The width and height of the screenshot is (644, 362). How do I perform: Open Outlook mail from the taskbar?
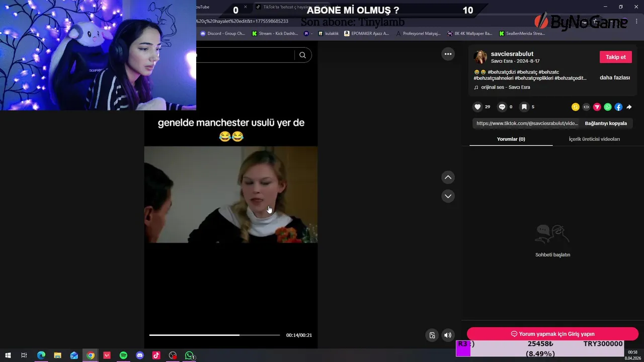point(74,355)
